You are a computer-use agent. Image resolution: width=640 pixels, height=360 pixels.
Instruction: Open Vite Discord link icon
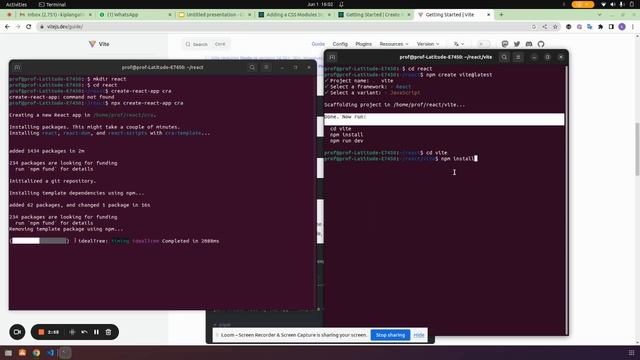click(x=529, y=44)
